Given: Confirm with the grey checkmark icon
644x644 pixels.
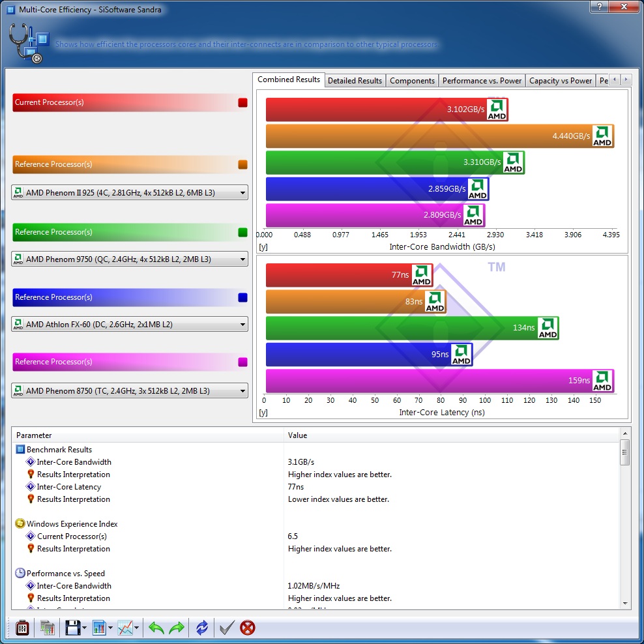Looking at the screenshot, I should (x=226, y=628).
